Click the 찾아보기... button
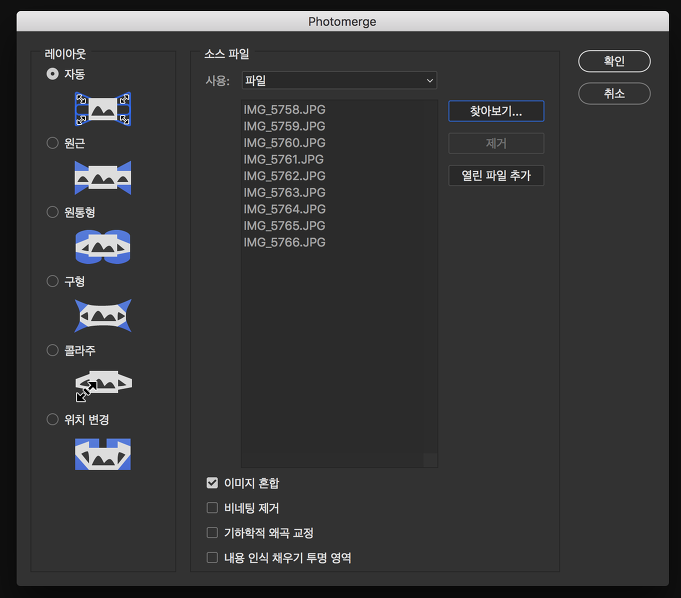 tap(496, 111)
